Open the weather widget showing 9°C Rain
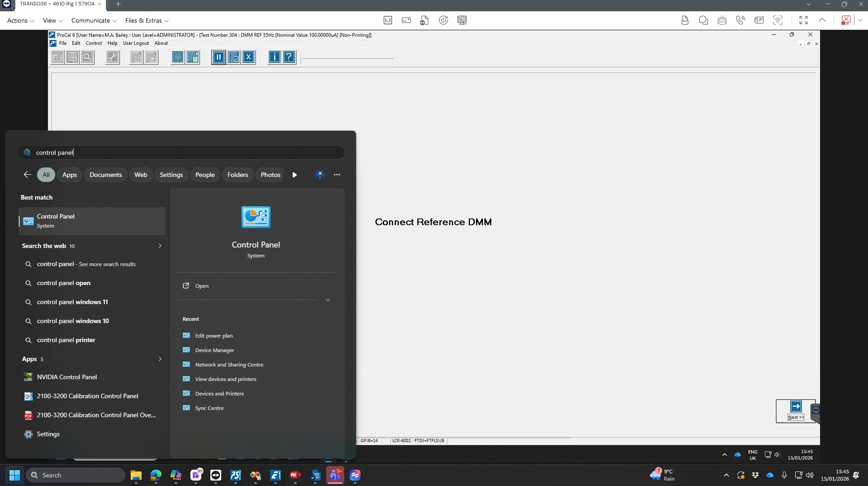The width and height of the screenshot is (868, 486). click(x=663, y=475)
